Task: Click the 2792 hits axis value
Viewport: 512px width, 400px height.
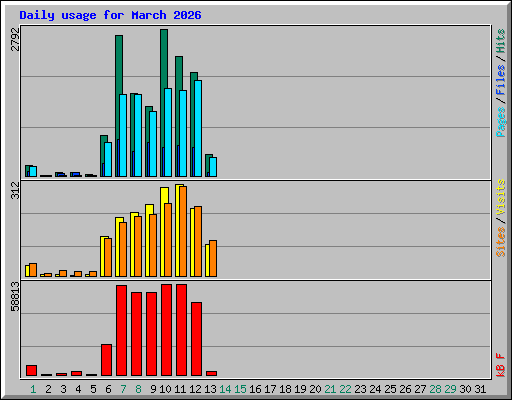Action: tap(15, 40)
